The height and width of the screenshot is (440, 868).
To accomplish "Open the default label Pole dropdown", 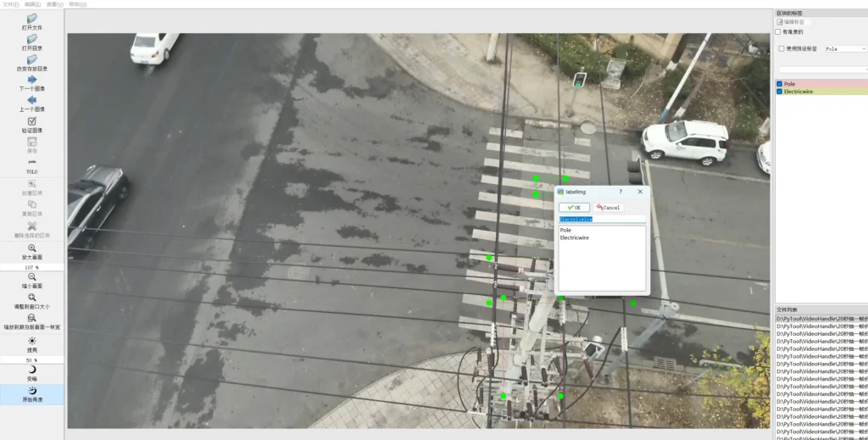I will (846, 48).
